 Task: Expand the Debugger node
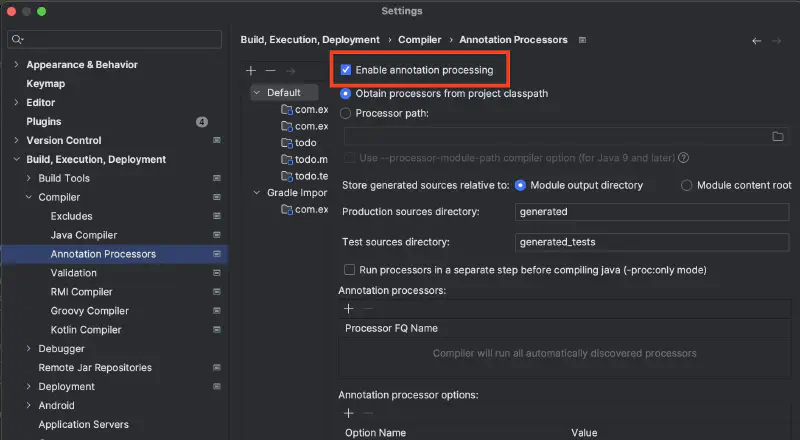tap(29, 348)
